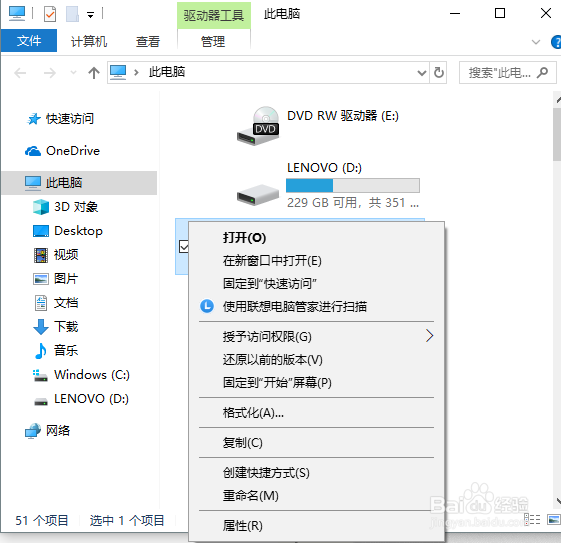Select 此电脑 in the navigation pane

pyautogui.click(x=79, y=183)
